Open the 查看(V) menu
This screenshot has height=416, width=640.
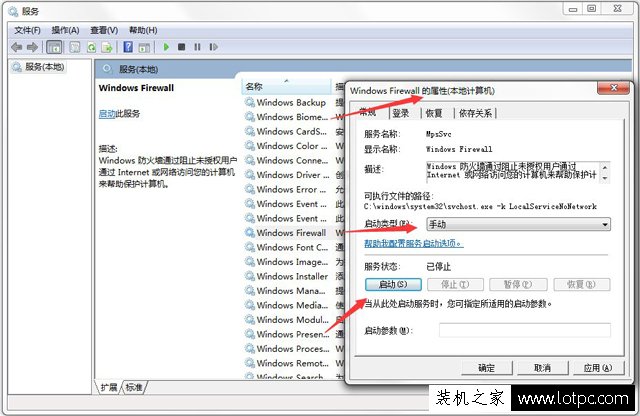104,30
